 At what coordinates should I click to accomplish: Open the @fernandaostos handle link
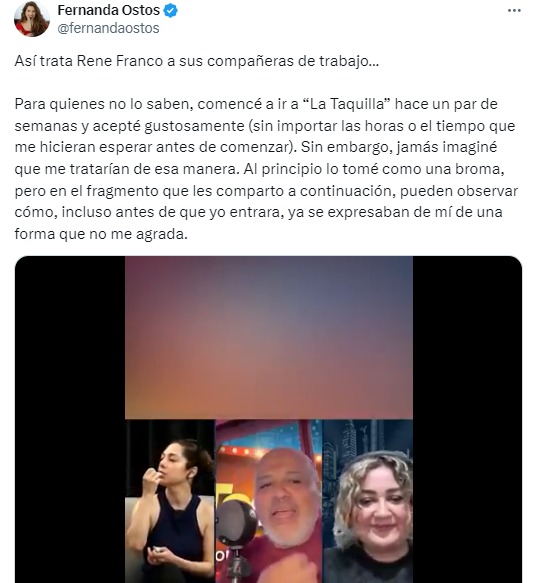(108, 28)
